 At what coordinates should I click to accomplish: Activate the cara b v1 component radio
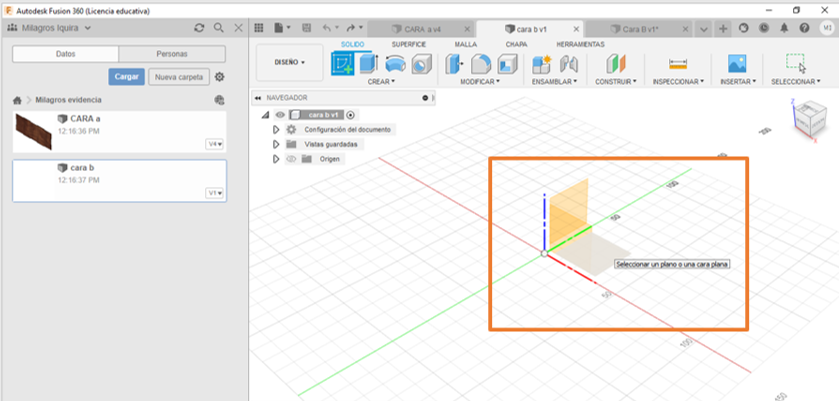point(350,115)
